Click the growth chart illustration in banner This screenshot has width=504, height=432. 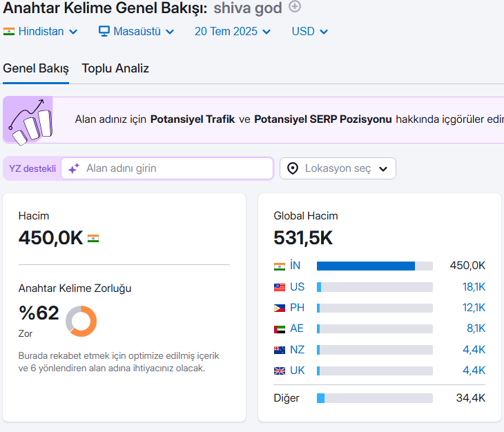pos(28,120)
